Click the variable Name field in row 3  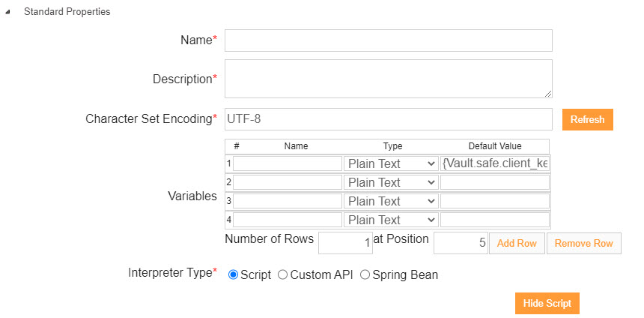(288, 201)
